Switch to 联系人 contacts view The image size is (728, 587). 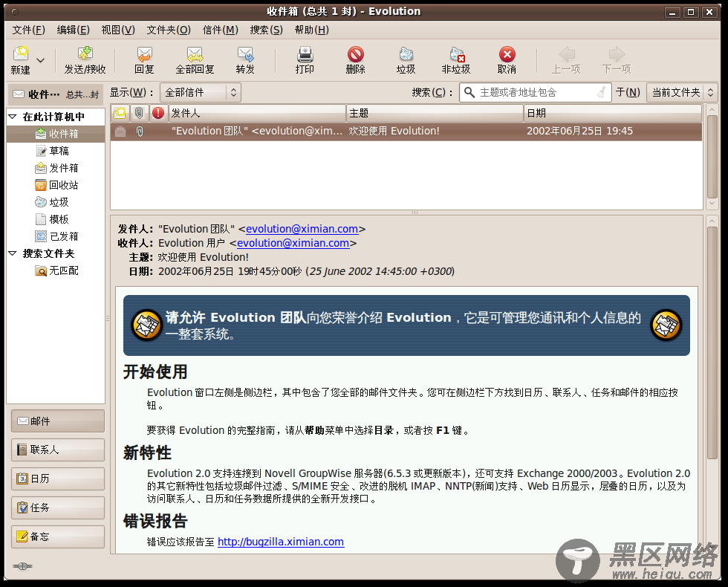click(x=58, y=450)
